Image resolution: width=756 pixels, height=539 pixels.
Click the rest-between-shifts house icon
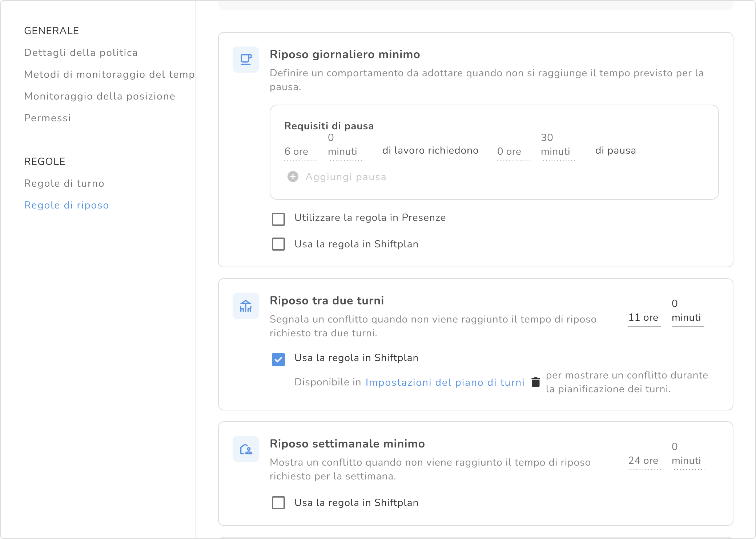(x=246, y=306)
